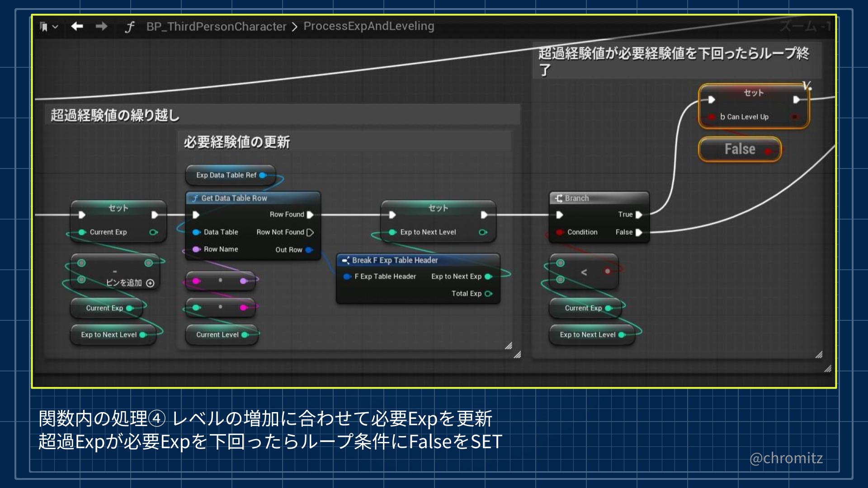Click the Set Exp to Next Level exec output pin
The image size is (868, 488).
[x=484, y=215]
